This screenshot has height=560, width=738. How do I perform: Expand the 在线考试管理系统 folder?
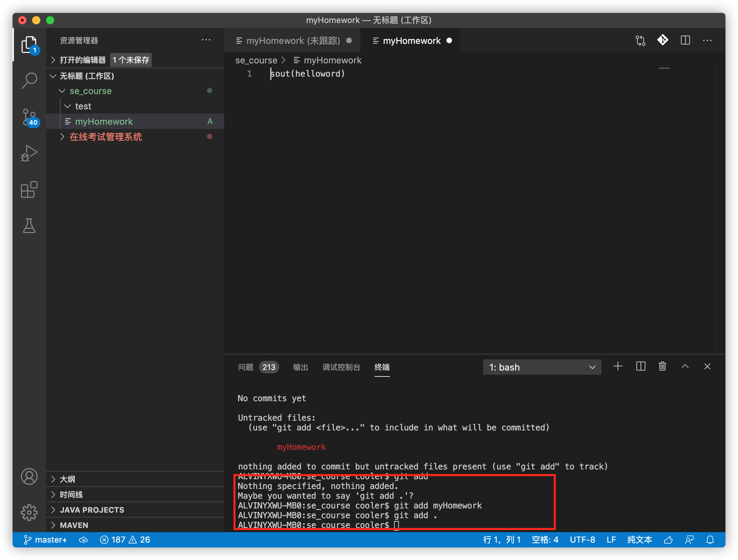[105, 137]
